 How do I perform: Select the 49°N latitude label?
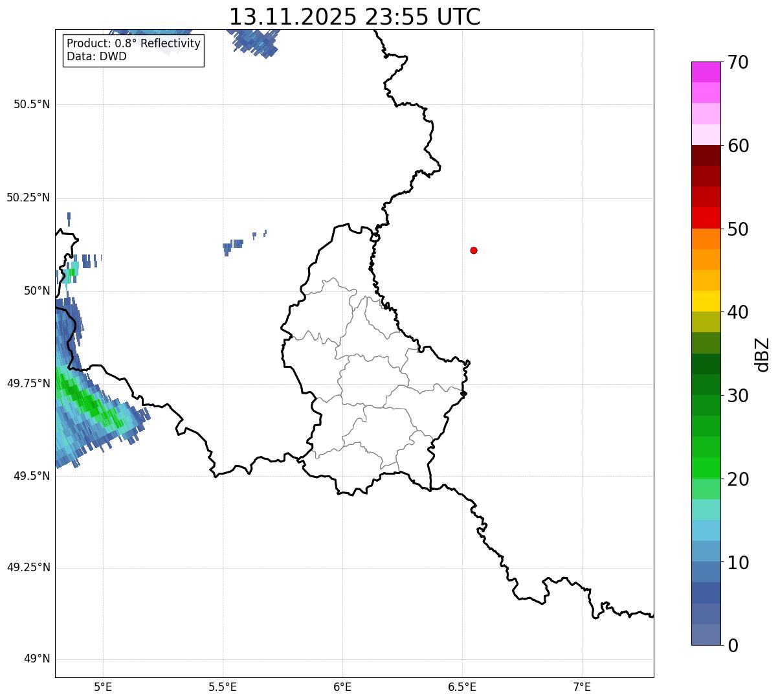36,659
